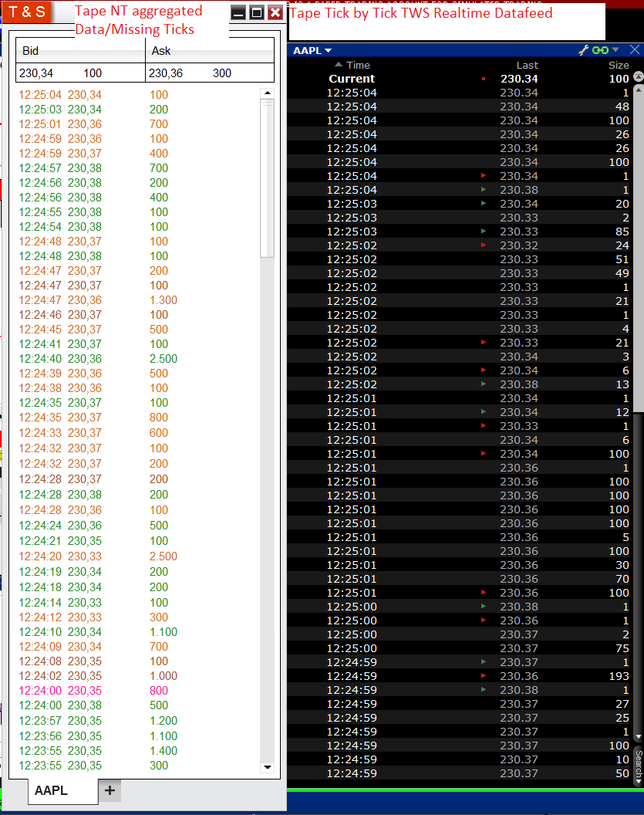Select TWS row 12:25:03 230.34 size 20
The image size is (644, 815).
(x=460, y=203)
